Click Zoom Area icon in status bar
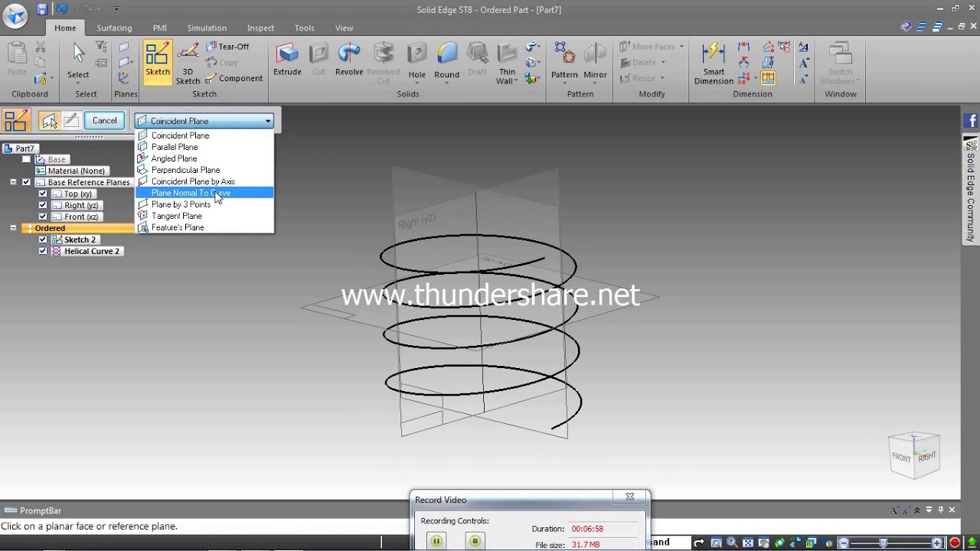Image resolution: width=980 pixels, height=551 pixels. [716, 543]
